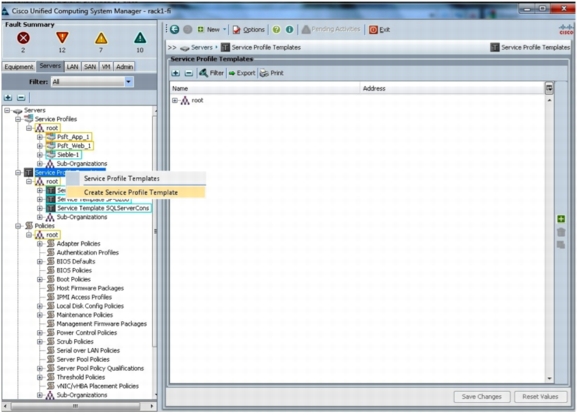This screenshot has width=578, height=415.
Task: Collapse the Policies tree node
Action: 18,226
